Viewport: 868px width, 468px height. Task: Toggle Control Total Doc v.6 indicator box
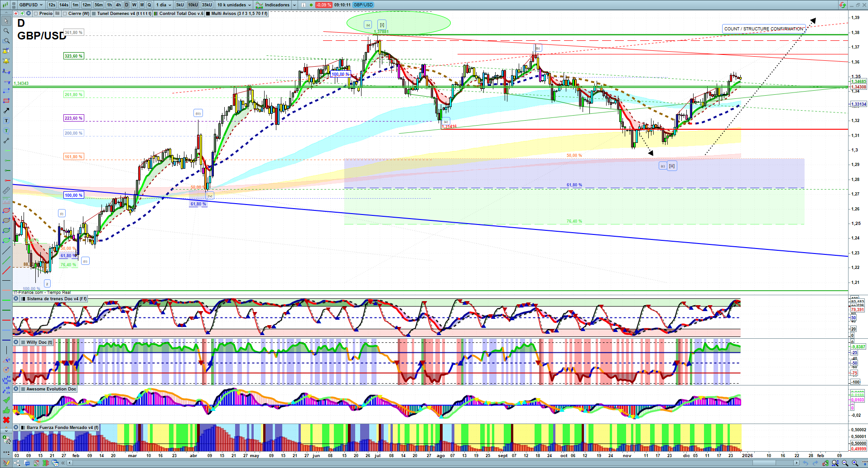(156, 14)
